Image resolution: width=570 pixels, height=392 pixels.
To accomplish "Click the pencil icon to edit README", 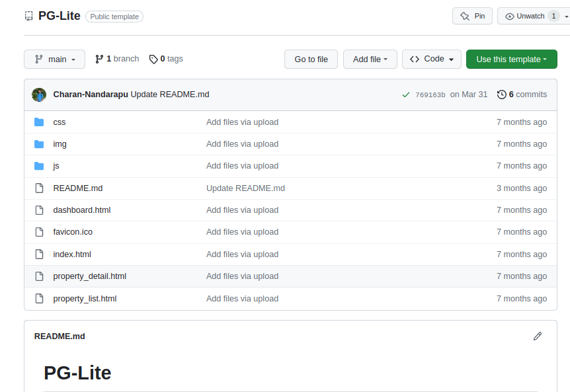I will 537,336.
